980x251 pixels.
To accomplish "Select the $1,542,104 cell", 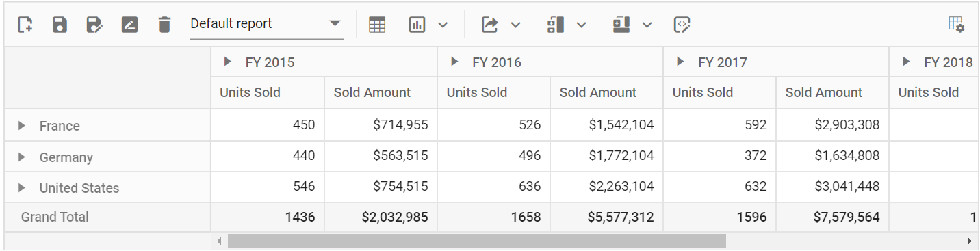I will (606, 125).
